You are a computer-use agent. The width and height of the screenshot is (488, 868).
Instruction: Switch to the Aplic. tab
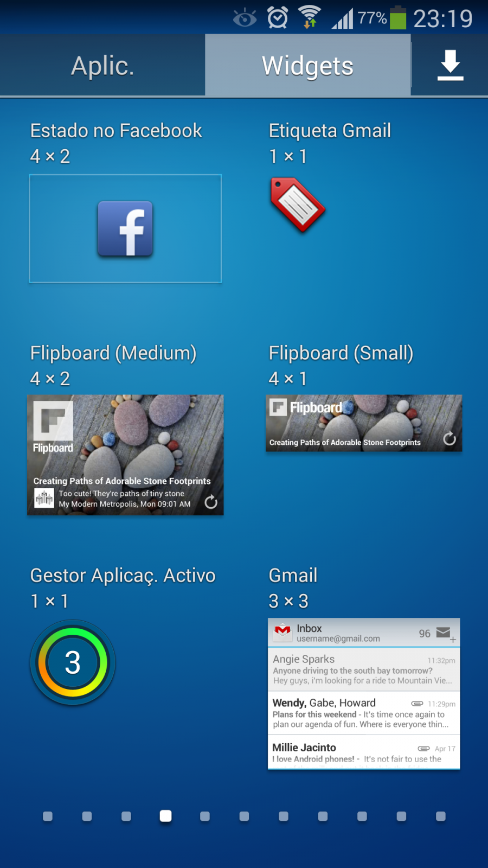tap(102, 66)
